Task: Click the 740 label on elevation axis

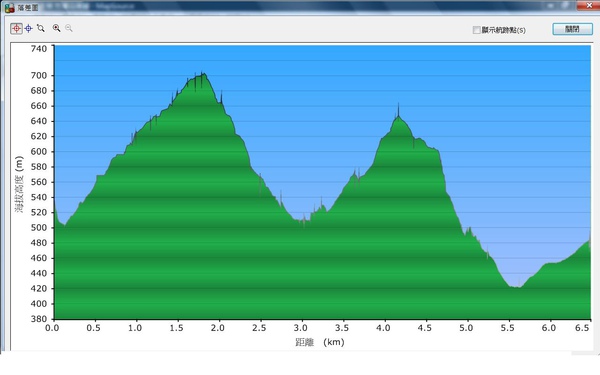Action: pyautogui.click(x=39, y=49)
